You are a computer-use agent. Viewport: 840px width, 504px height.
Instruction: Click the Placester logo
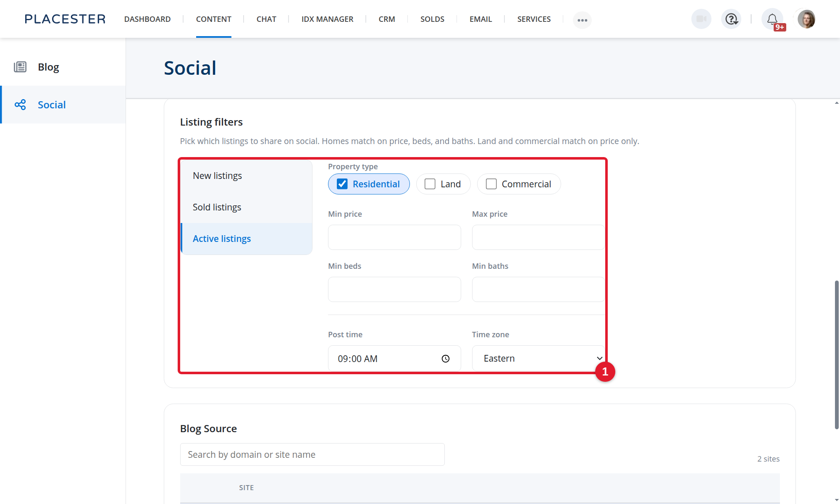[x=65, y=19]
